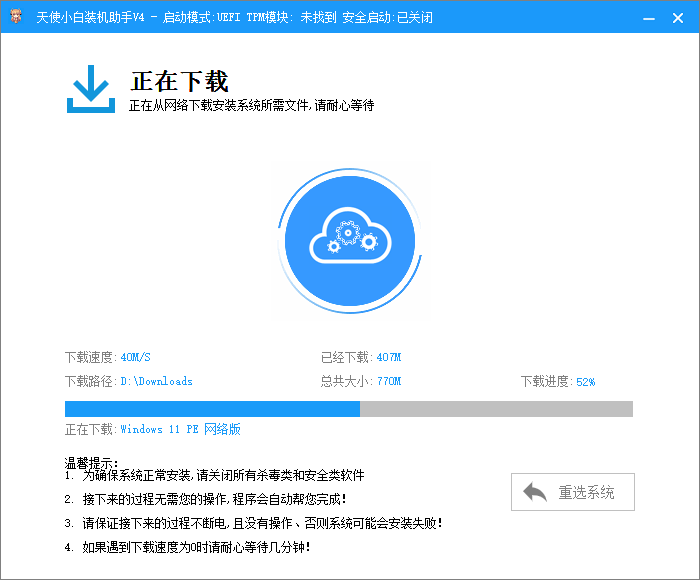Click tip 1 about closing antivirus software
The width and height of the screenshot is (700, 580).
click(x=215, y=475)
